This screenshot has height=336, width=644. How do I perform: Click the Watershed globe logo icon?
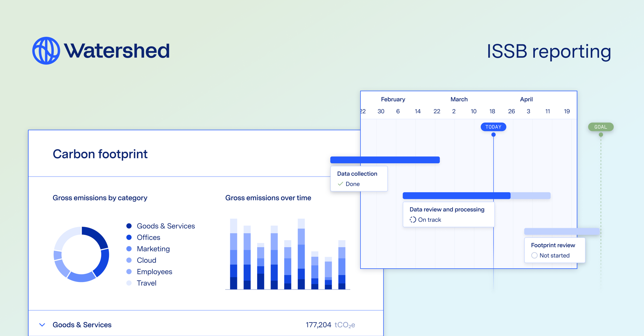46,51
